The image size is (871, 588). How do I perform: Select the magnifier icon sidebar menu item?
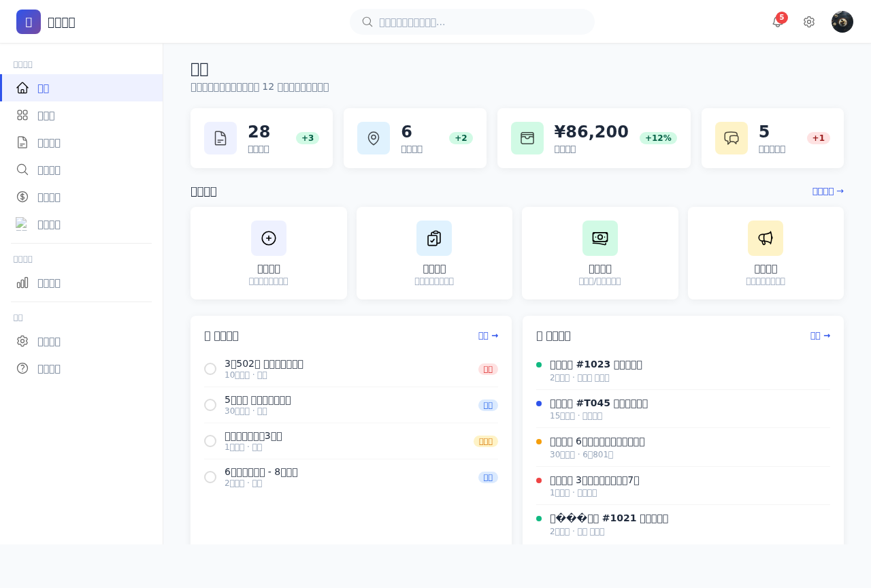point(82,169)
